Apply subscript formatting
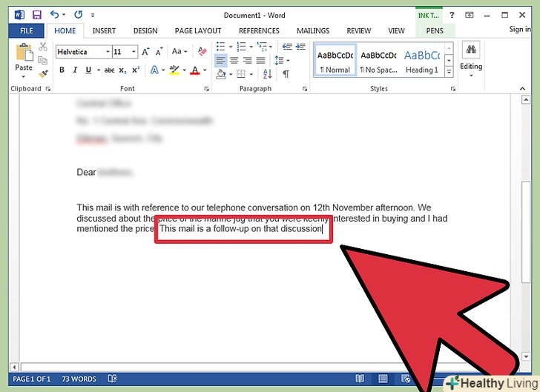The width and height of the screenshot is (540, 392). coord(122,70)
